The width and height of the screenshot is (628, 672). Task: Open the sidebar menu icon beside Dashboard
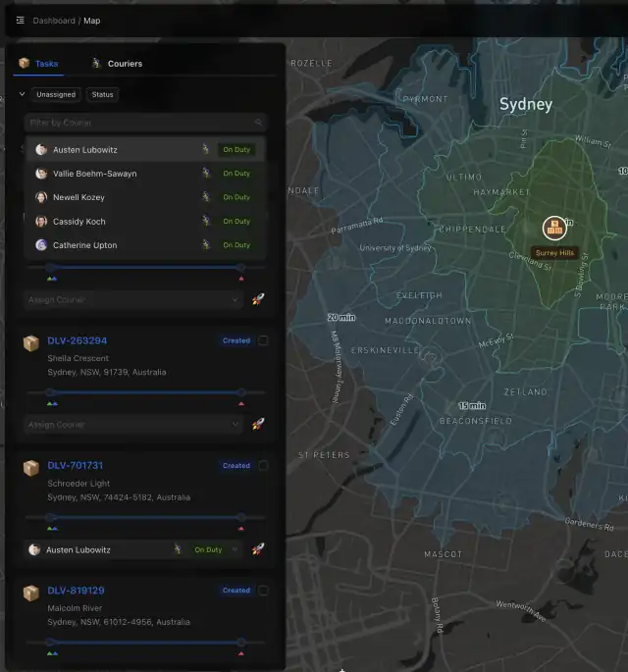point(20,20)
